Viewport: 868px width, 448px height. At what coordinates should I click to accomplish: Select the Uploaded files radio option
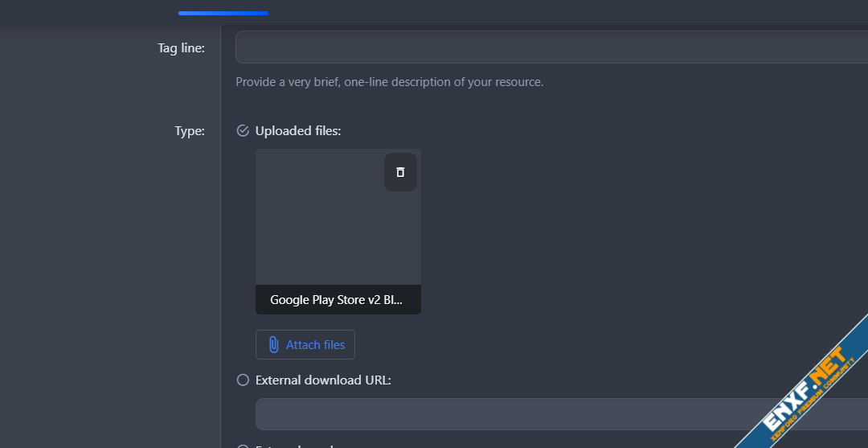click(243, 131)
